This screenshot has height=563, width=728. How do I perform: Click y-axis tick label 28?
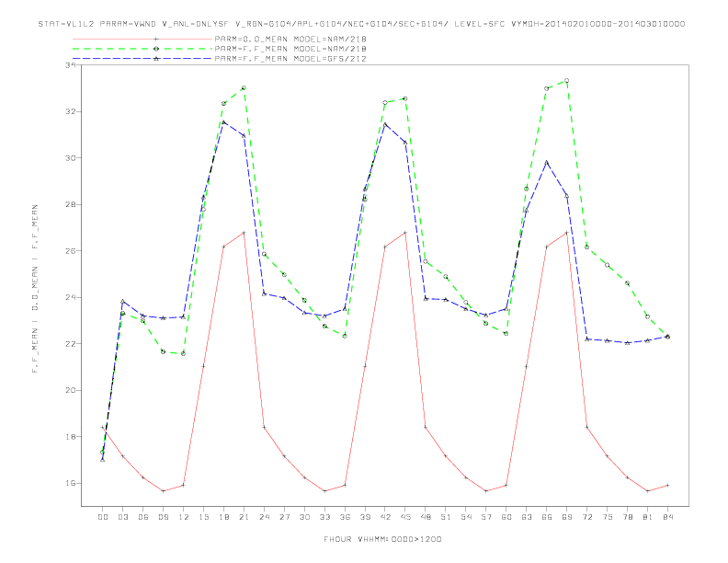click(71, 204)
